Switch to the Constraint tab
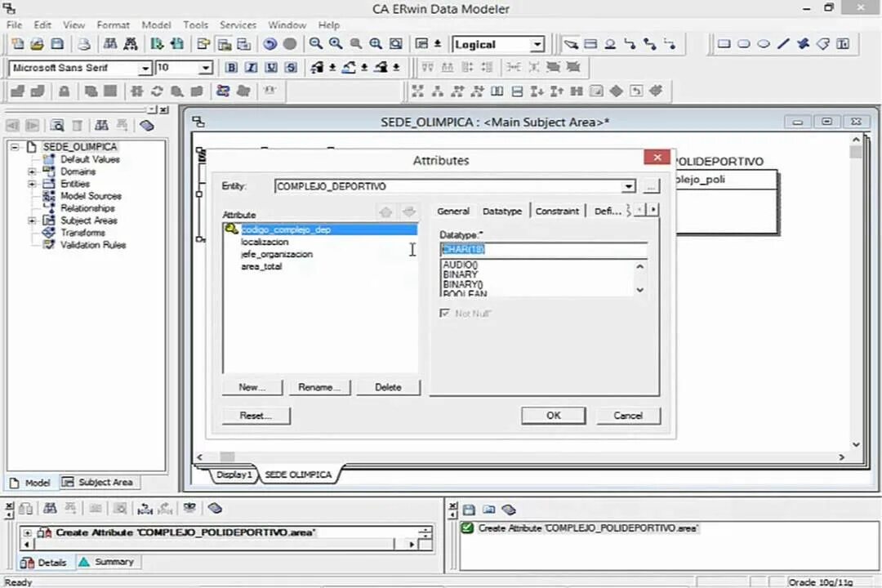Viewport: 882px width, 588px height. tap(557, 211)
